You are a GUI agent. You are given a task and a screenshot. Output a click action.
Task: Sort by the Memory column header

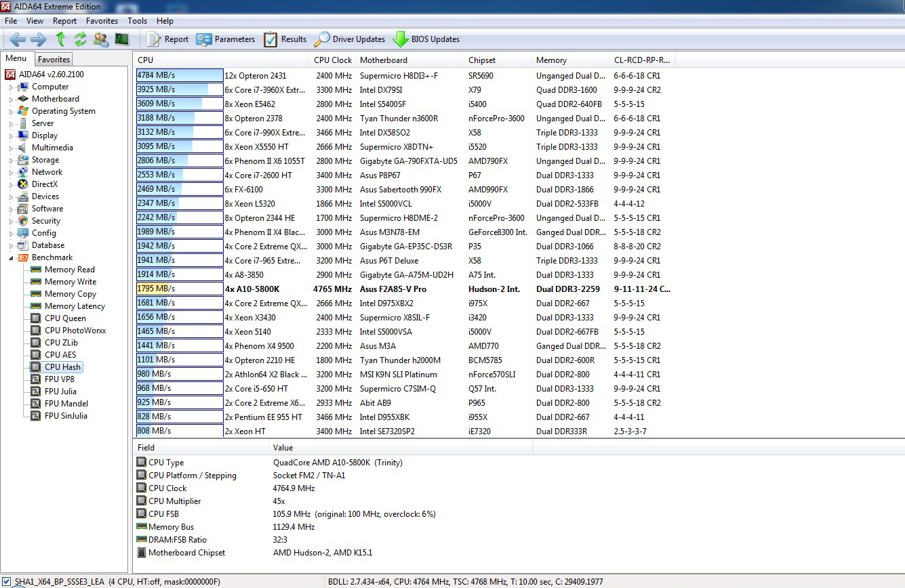click(x=569, y=60)
